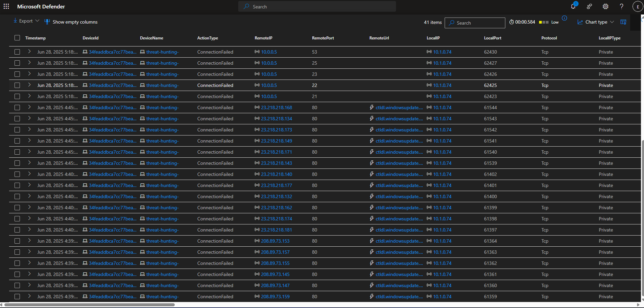Expand the row with remote port 21
This screenshot has width=644, height=308.
point(29,96)
